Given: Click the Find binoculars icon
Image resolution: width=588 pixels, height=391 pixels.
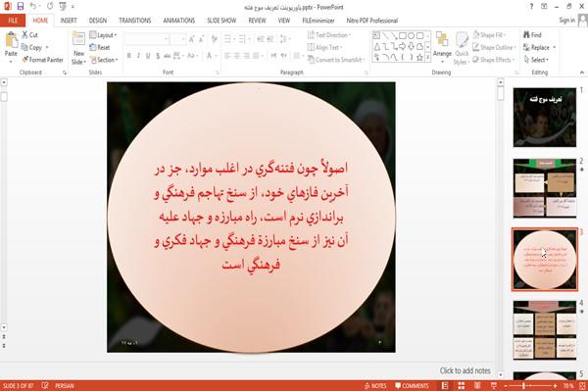Looking at the screenshot, I should (526, 35).
